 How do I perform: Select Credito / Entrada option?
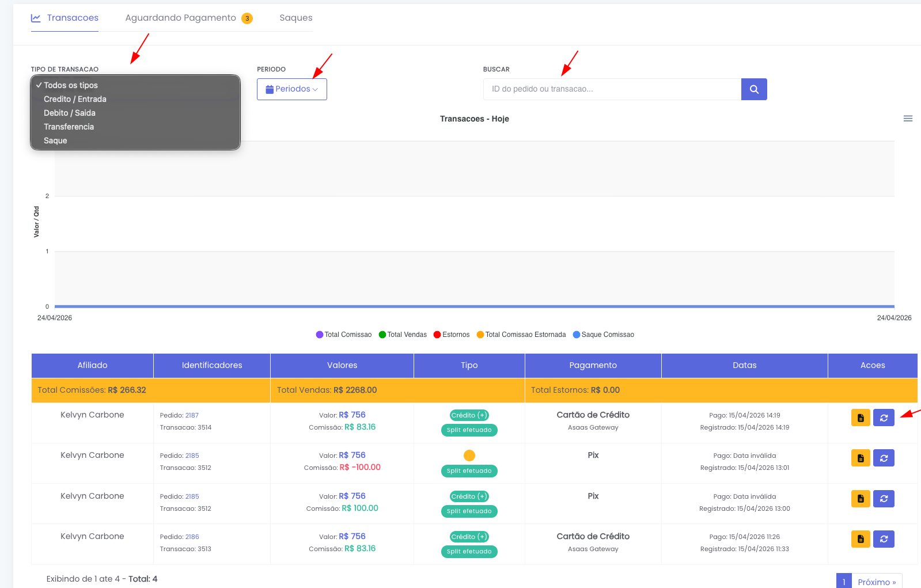[75, 99]
